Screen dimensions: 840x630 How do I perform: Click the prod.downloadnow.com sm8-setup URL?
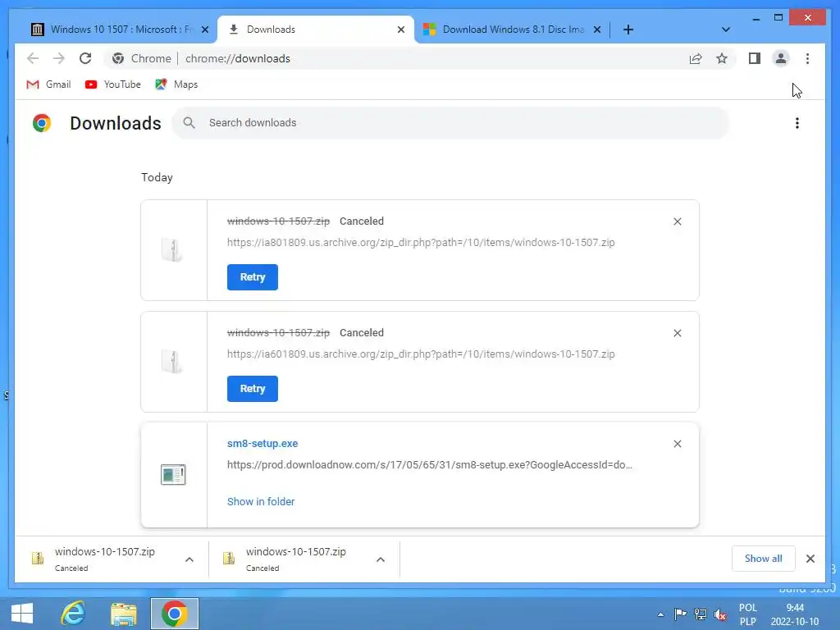point(430,465)
